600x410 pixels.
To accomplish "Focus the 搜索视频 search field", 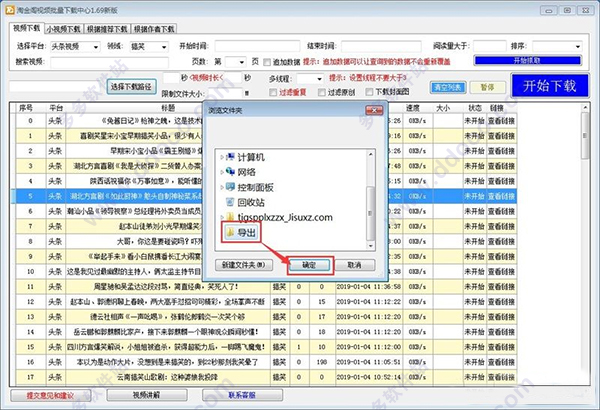I will [109, 62].
